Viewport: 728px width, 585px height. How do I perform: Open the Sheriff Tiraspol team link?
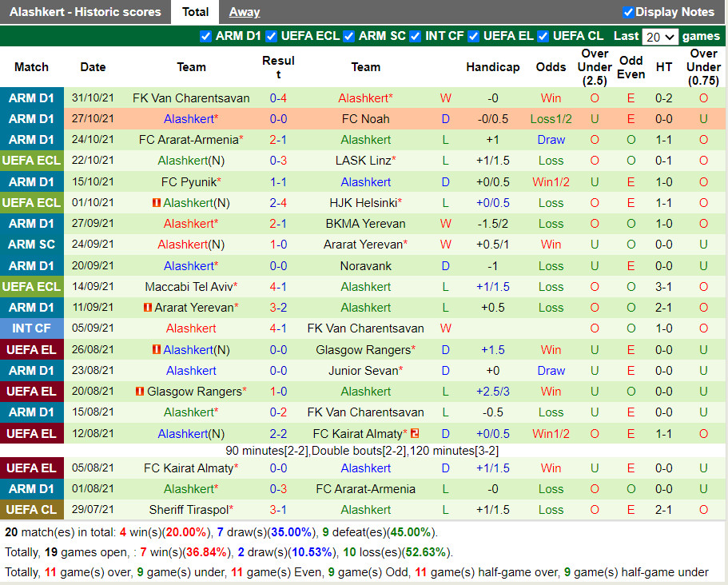[190, 510]
